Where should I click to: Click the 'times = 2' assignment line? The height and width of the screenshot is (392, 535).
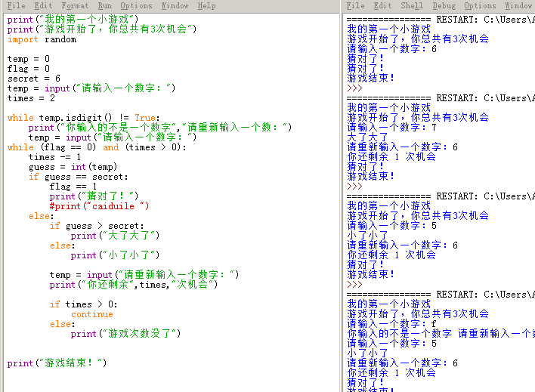[31, 98]
